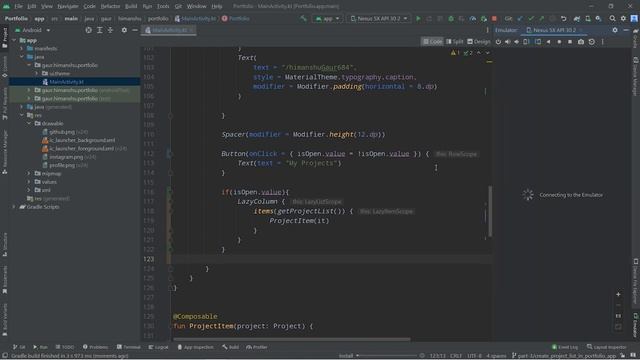
Task: Select Nexus 5X API 30 emulator tab
Action: tap(553, 30)
